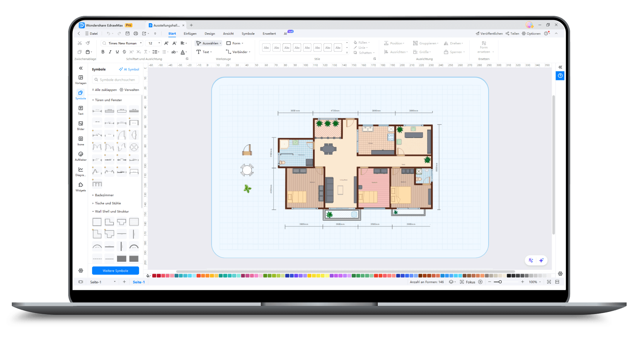This screenshot has height=342, width=644.
Task: Open the Widgets sidebar panel
Action: (81, 186)
